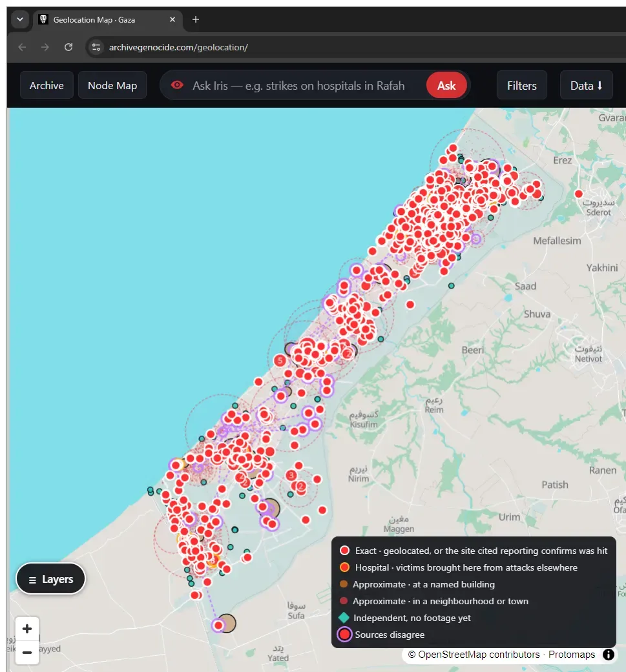Click legend text "Hospital · victims brought here from attacks elsewhere"

click(x=466, y=567)
